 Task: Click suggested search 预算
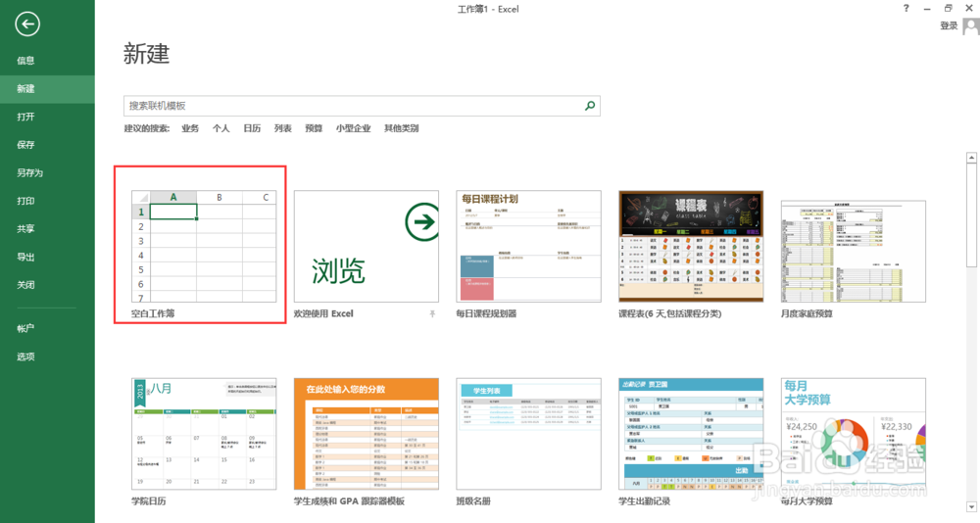pos(314,128)
